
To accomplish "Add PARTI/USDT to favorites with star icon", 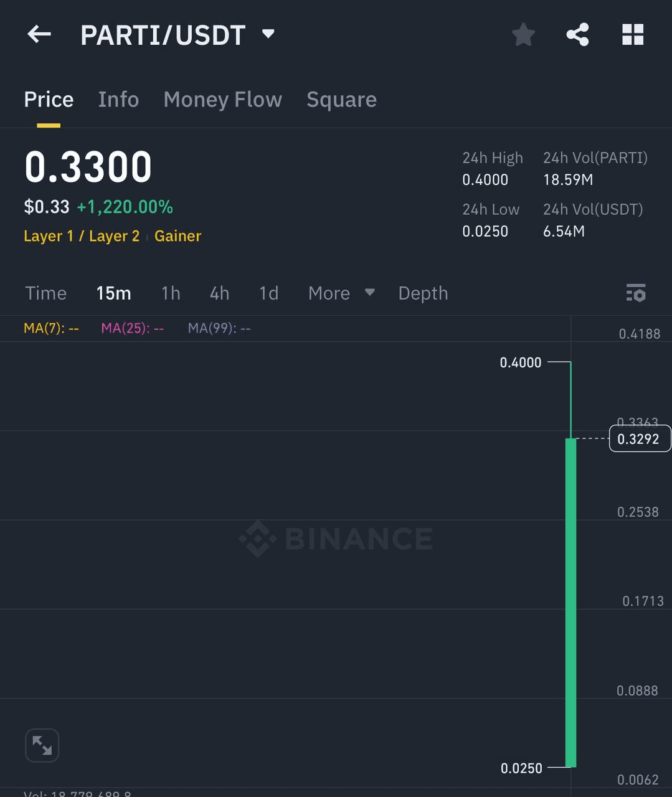I will pos(523,34).
